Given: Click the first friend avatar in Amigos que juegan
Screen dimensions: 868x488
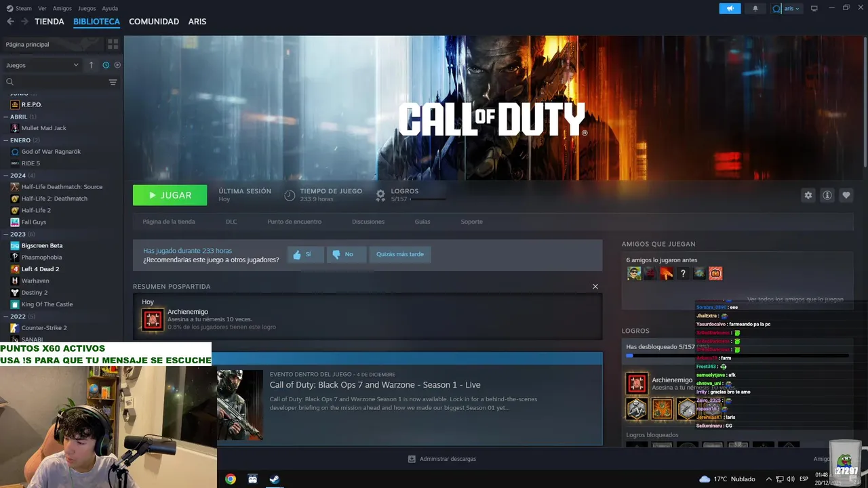Looking at the screenshot, I should coord(634,273).
